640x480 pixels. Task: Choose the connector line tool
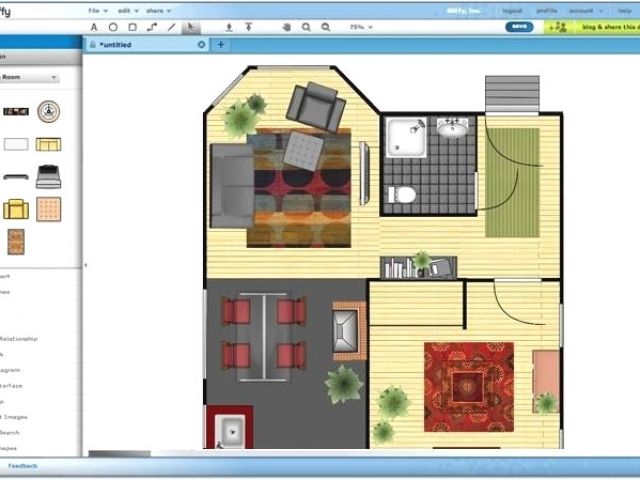pos(152,27)
